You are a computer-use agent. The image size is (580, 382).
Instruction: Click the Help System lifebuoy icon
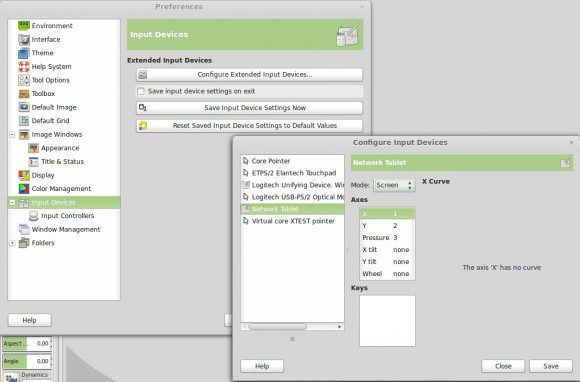pos(24,67)
